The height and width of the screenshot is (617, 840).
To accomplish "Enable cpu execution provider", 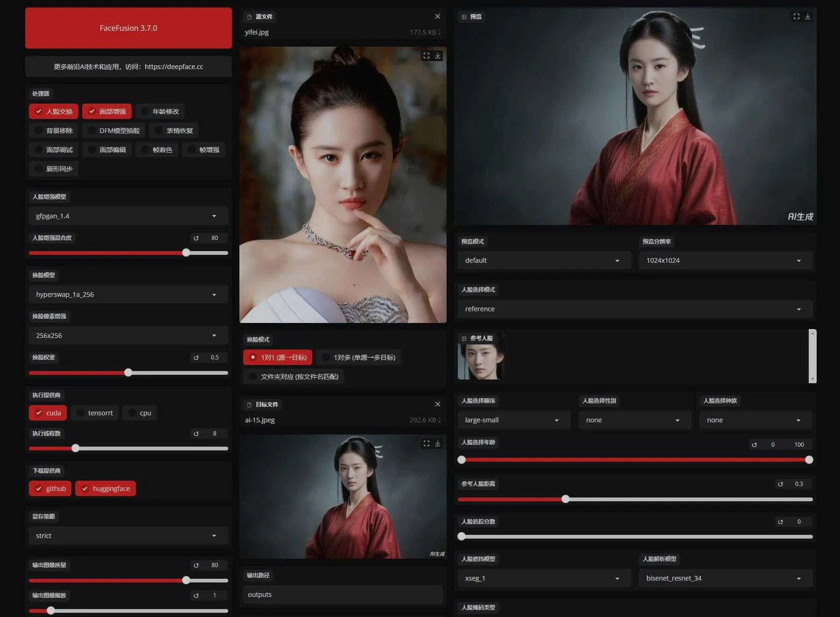I will pyautogui.click(x=140, y=413).
